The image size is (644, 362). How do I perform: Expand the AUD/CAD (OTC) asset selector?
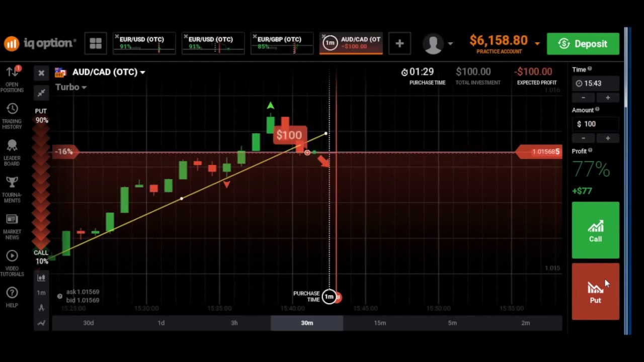tap(109, 72)
